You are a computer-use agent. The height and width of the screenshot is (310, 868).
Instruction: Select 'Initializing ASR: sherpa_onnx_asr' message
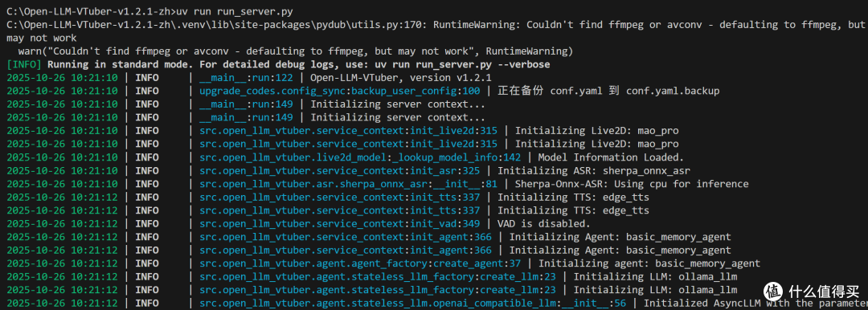tap(594, 170)
